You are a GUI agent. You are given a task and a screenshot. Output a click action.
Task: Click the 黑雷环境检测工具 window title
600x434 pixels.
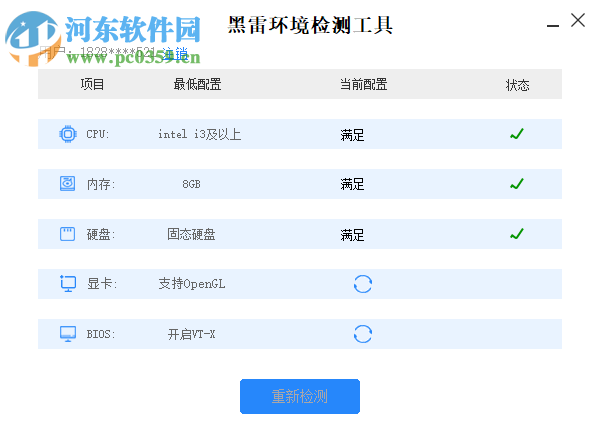coord(310,25)
